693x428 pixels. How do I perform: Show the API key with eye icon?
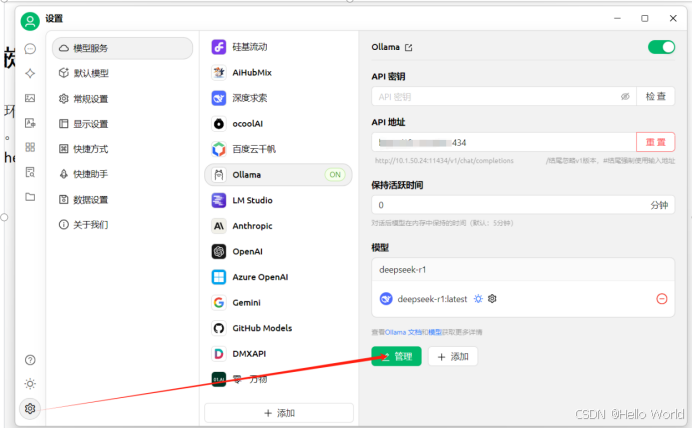pos(625,96)
